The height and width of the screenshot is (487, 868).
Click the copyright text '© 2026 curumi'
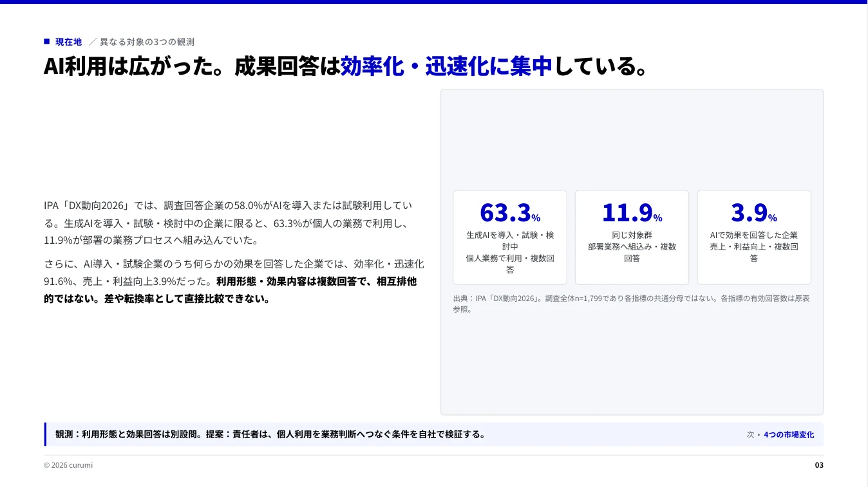(68, 465)
